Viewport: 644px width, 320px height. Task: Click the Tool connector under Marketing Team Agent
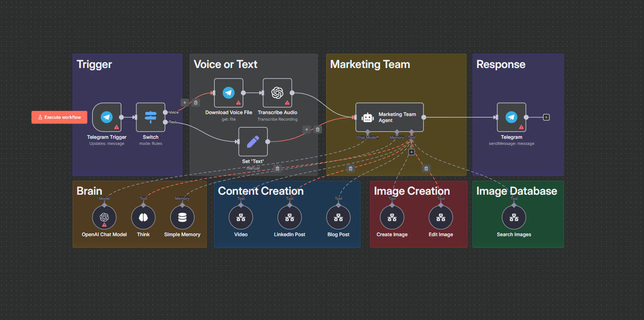pyautogui.click(x=411, y=131)
